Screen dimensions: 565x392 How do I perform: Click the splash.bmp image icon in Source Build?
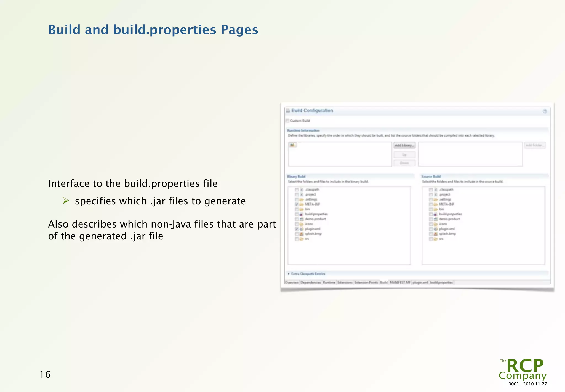pyautogui.click(x=436, y=234)
